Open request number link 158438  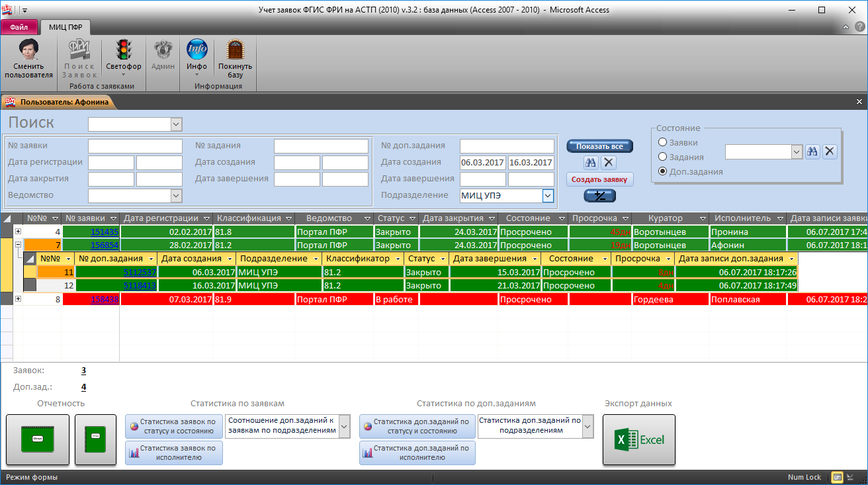point(105,299)
